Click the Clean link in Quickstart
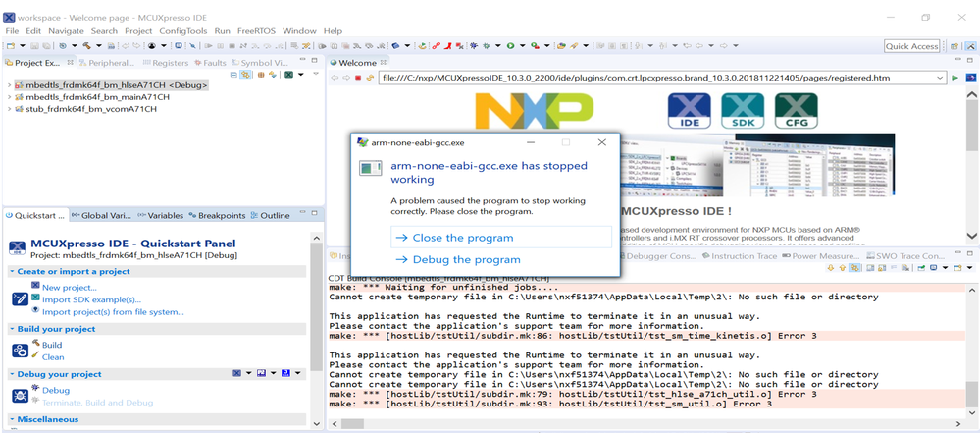980x433 pixels. 53,357
